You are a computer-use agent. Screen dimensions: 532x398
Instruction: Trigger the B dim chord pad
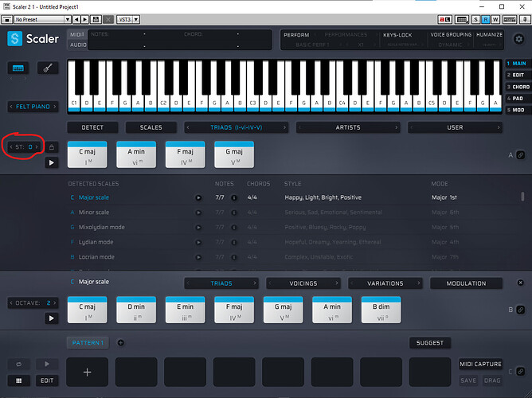pos(381,310)
